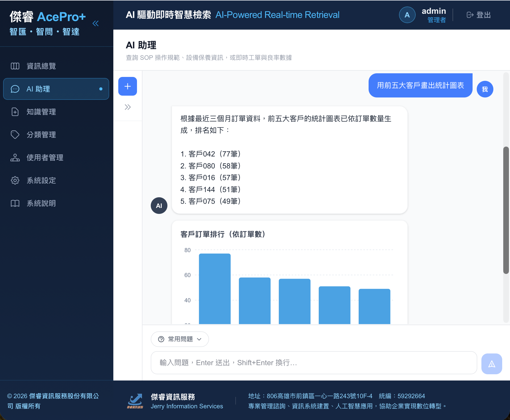Viewport: 510px width, 420px height.
Task: Click the first bar in chart (客戶042)
Action: [215, 289]
